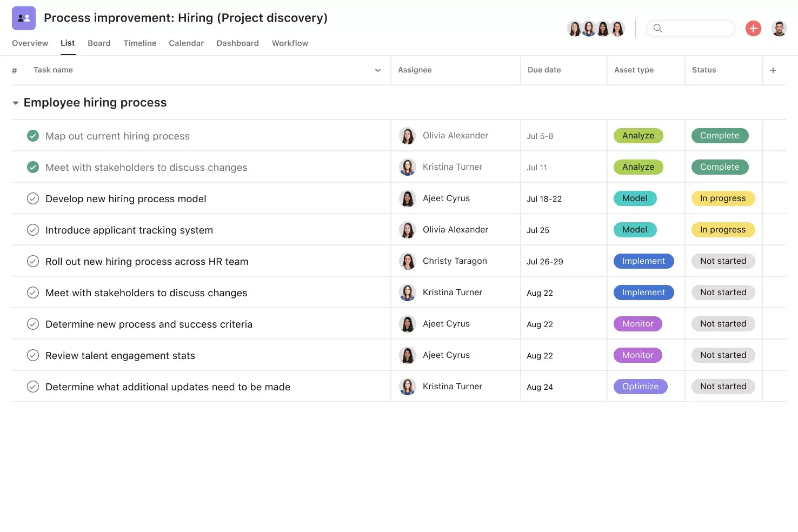Open the 'Roll out new hiring process' task
This screenshot has height=532, width=798.
(147, 262)
